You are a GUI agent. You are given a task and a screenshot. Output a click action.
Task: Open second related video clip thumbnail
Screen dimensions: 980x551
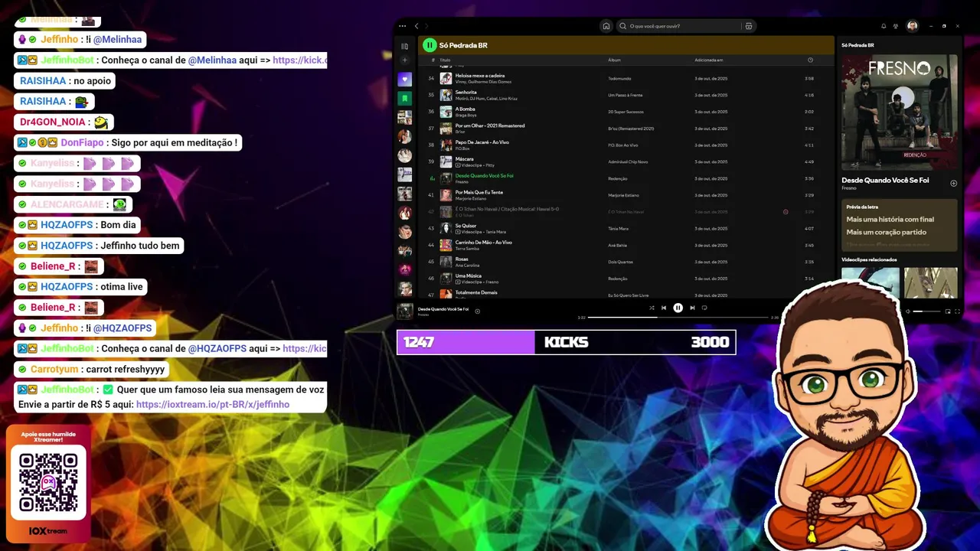pyautogui.click(x=931, y=282)
